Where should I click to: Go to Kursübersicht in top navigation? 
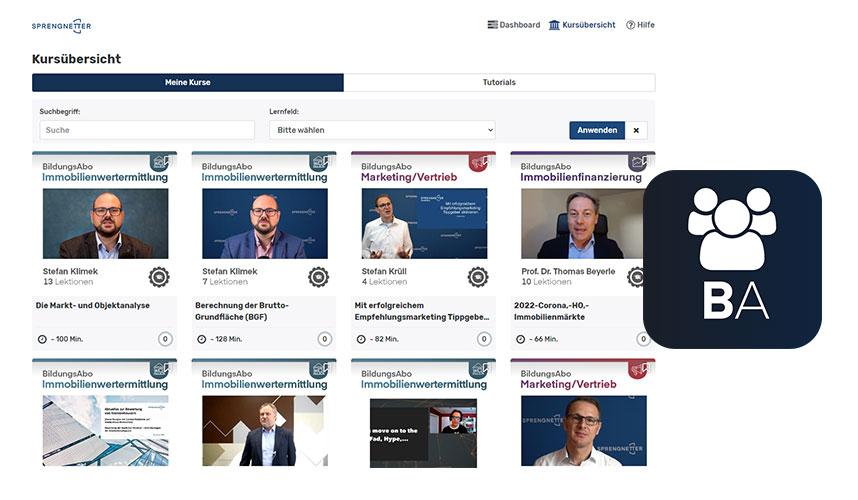pyautogui.click(x=582, y=25)
